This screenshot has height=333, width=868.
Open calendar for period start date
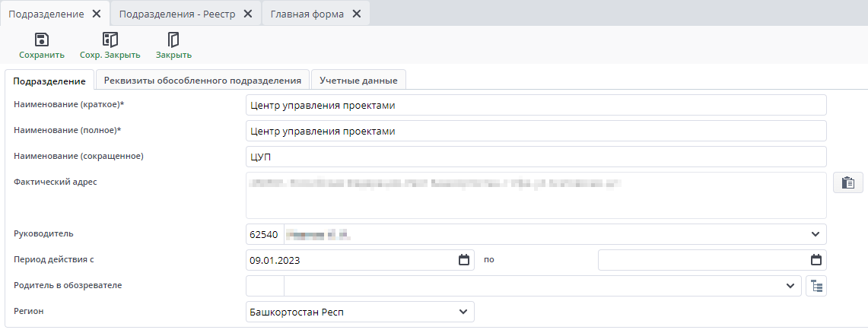[x=464, y=260]
